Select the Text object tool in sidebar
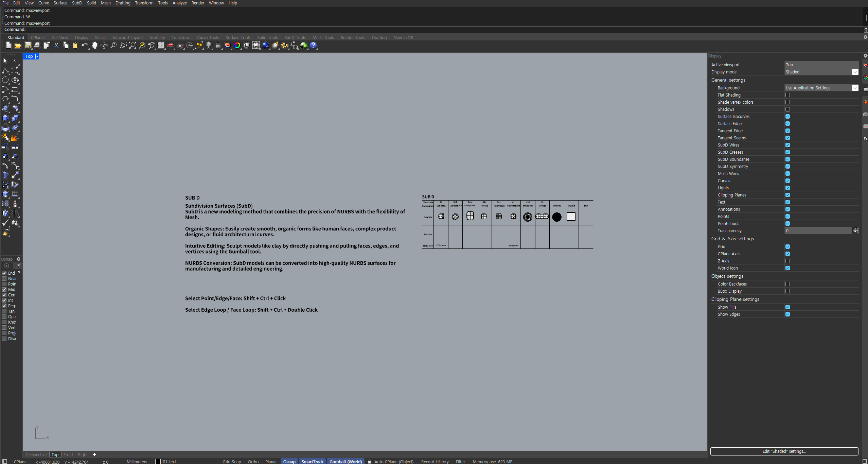 click(x=5, y=175)
